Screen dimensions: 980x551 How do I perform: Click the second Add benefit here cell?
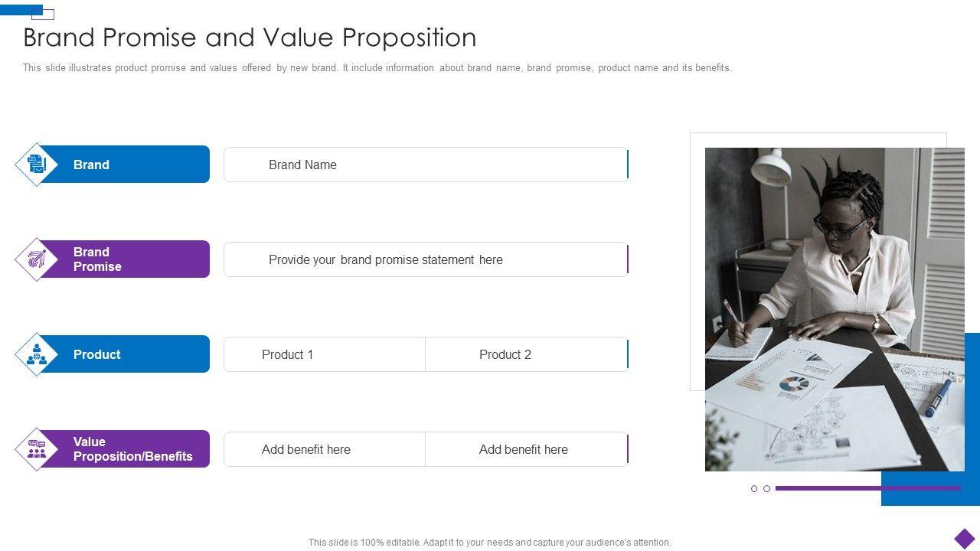526,449
